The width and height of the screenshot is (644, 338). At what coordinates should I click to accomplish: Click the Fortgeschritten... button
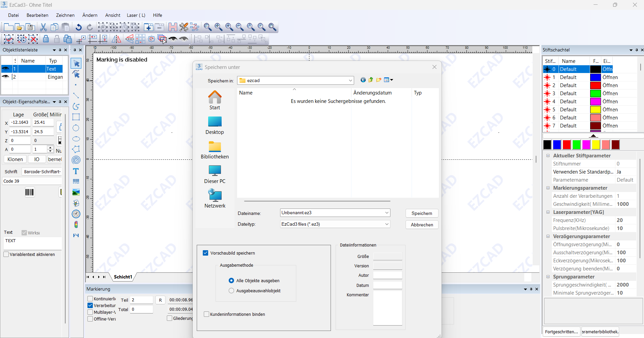(x=561, y=332)
